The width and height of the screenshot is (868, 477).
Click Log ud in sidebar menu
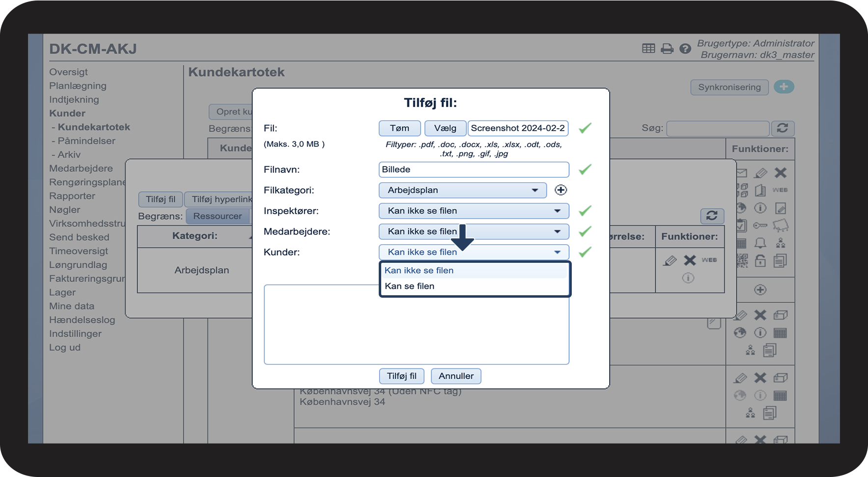tap(65, 347)
